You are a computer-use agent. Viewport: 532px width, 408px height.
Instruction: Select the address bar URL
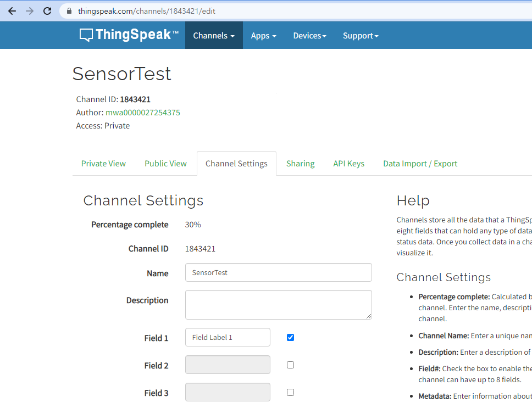click(x=147, y=11)
